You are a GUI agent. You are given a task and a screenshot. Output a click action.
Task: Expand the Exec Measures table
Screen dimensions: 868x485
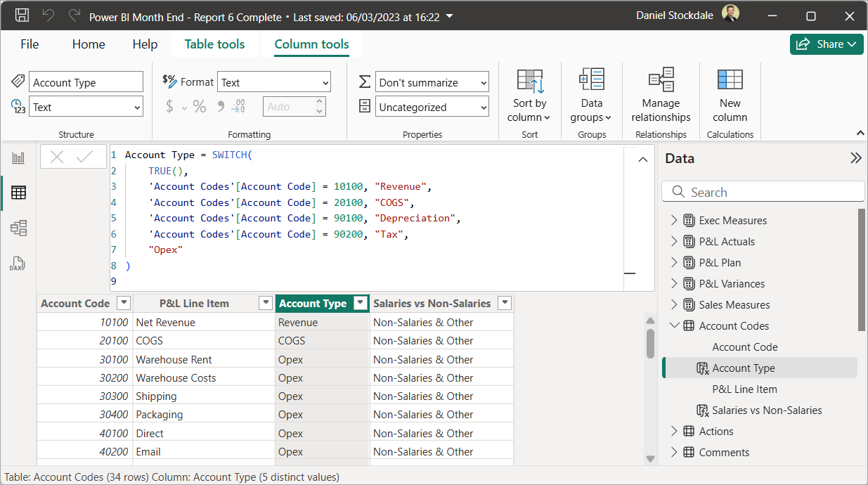point(675,221)
